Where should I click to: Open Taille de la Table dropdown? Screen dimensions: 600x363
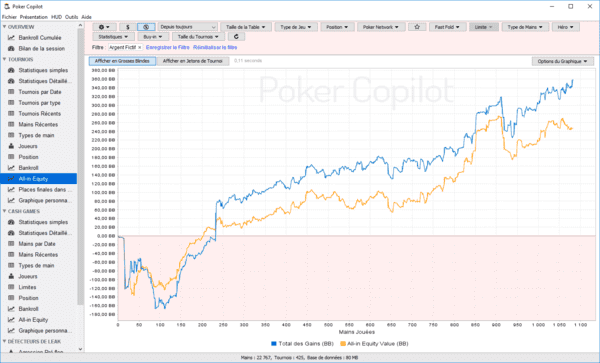click(246, 27)
